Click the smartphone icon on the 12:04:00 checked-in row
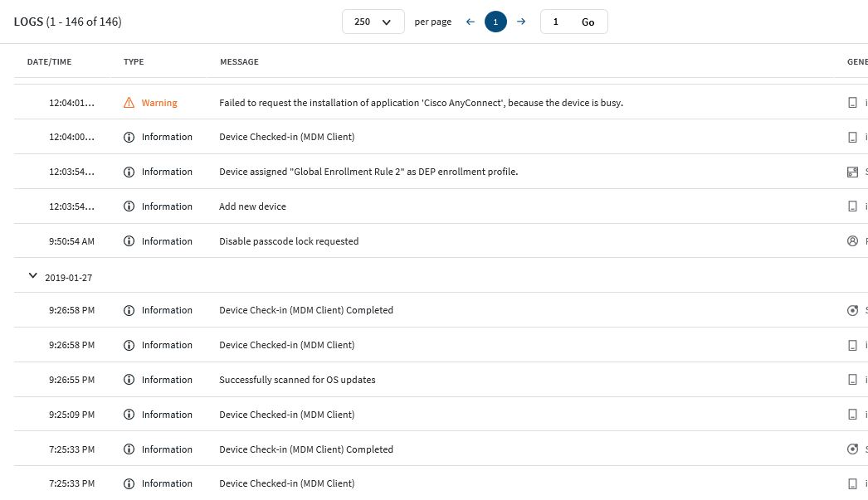The image size is (868, 500). pos(852,136)
